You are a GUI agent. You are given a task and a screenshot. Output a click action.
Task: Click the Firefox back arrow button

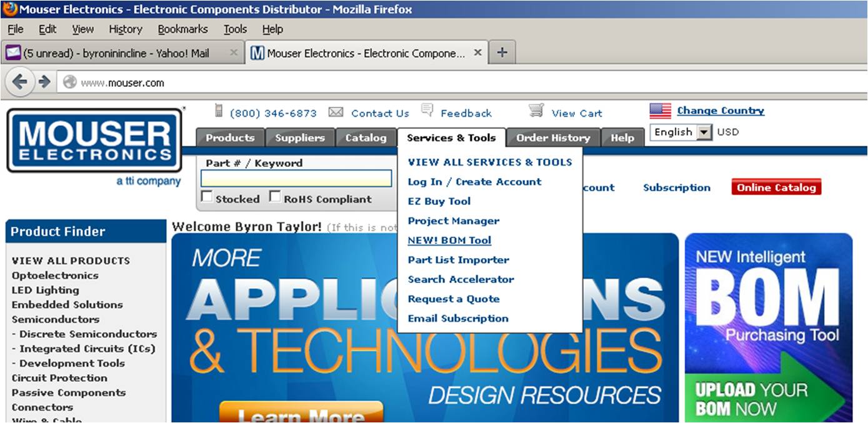[19, 82]
